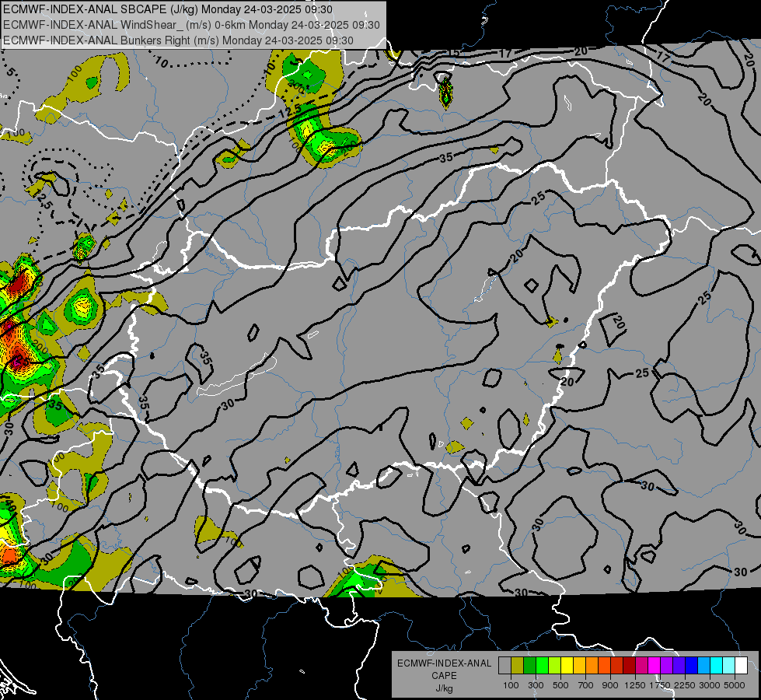Select the white swatch in CAPE legend
The height and width of the screenshot is (700, 761).
pos(741,666)
